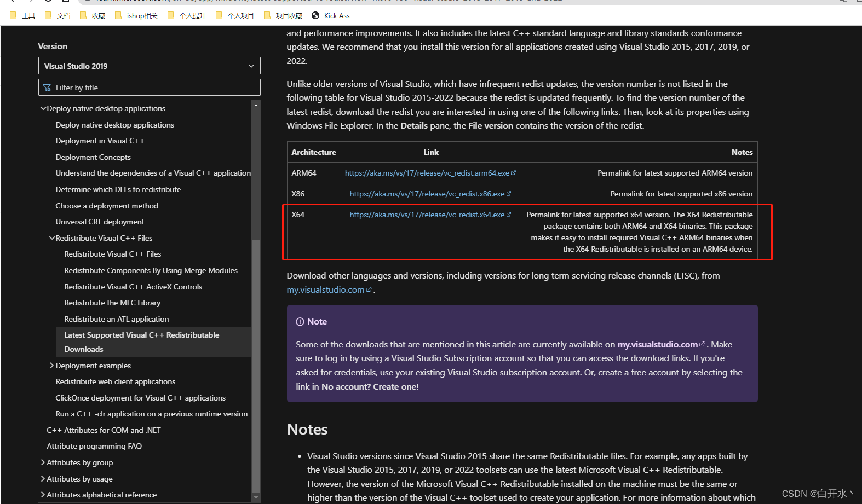Click the X86 architecture cell

pos(298,194)
